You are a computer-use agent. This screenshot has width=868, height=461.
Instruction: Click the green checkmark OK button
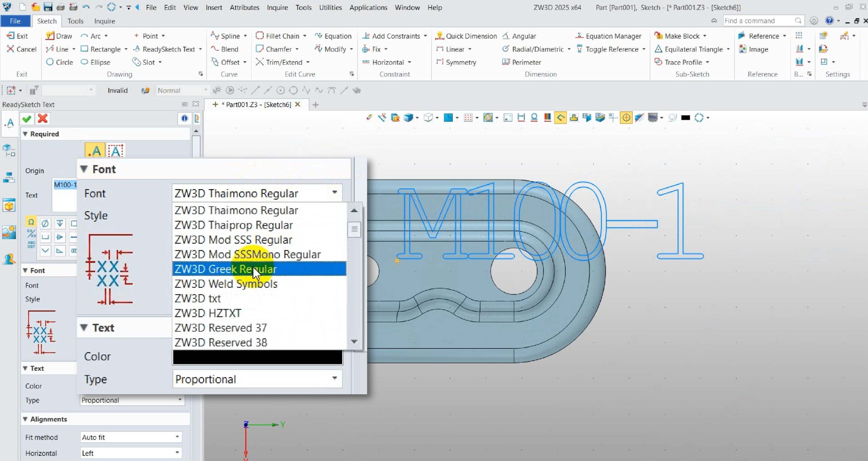click(27, 119)
